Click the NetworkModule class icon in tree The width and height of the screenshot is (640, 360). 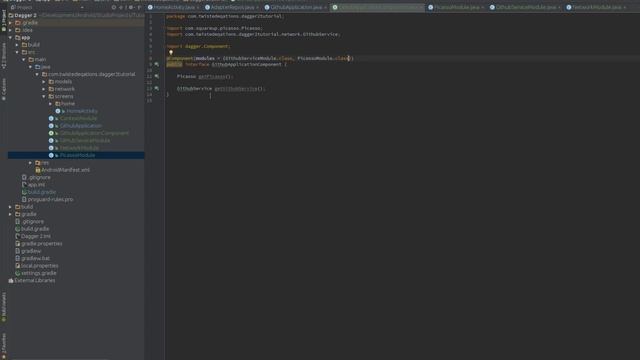(51, 148)
